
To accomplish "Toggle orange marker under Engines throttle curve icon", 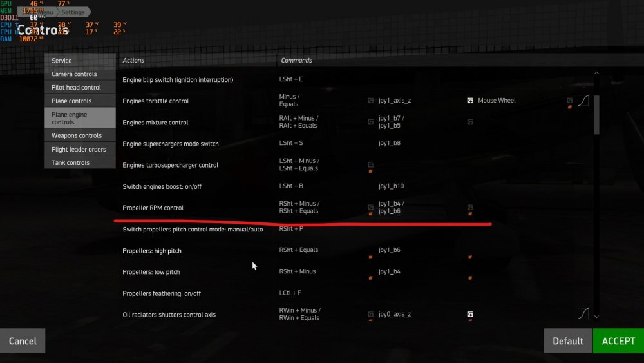I will (569, 107).
